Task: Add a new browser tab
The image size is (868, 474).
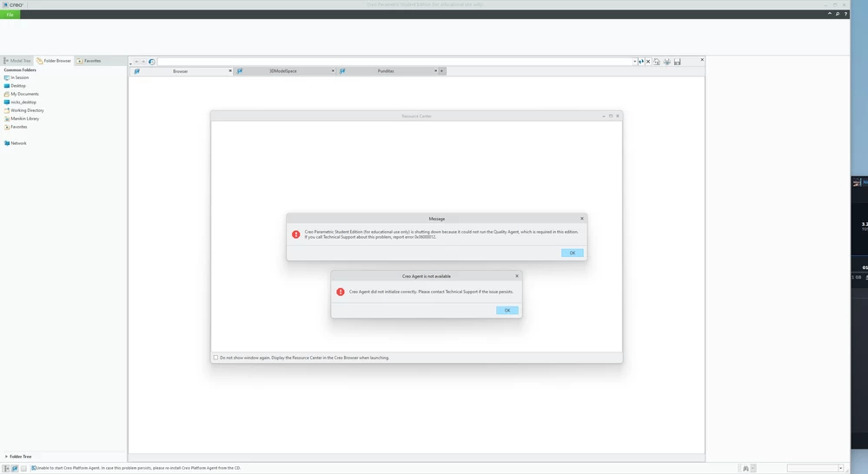Action: pos(441,71)
